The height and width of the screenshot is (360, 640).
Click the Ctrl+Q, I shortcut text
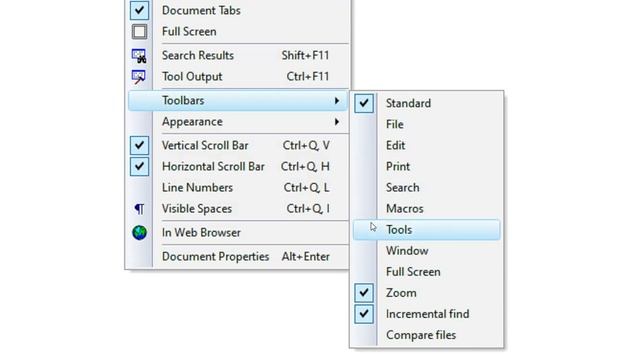[x=308, y=209]
